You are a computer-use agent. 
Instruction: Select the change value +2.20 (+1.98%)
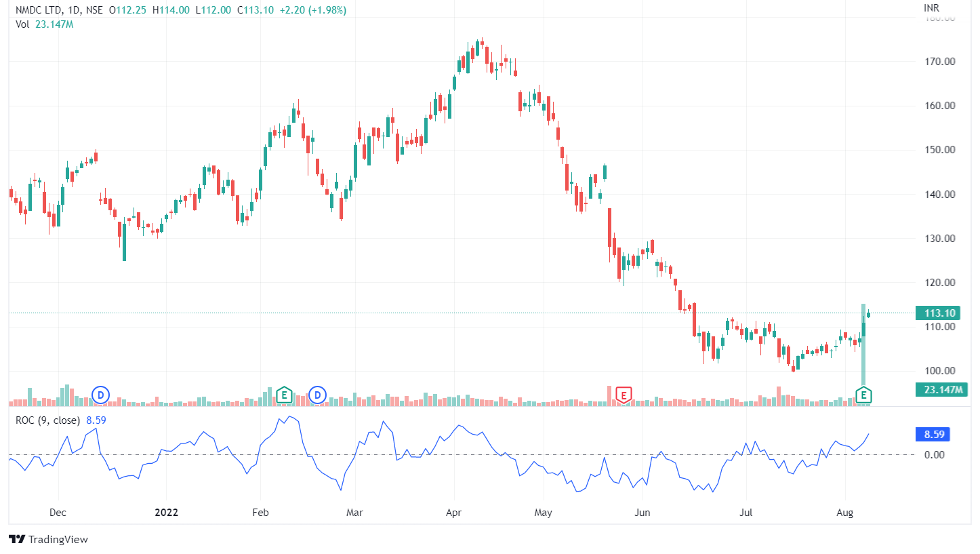[x=314, y=10]
